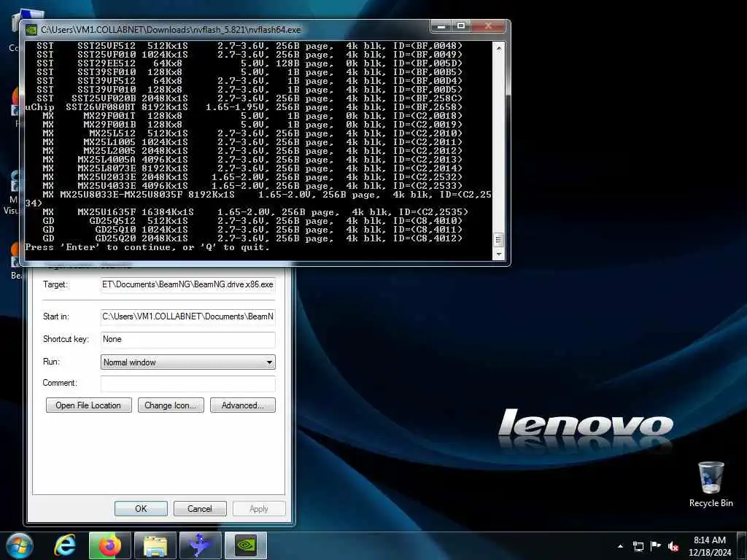Open the clock showing 8:14 AM
The image size is (747, 560).
click(709, 540)
